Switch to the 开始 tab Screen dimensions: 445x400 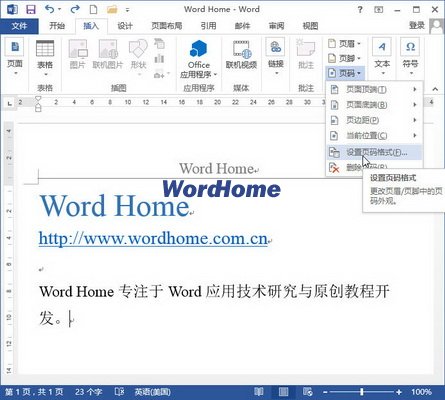click(x=57, y=26)
